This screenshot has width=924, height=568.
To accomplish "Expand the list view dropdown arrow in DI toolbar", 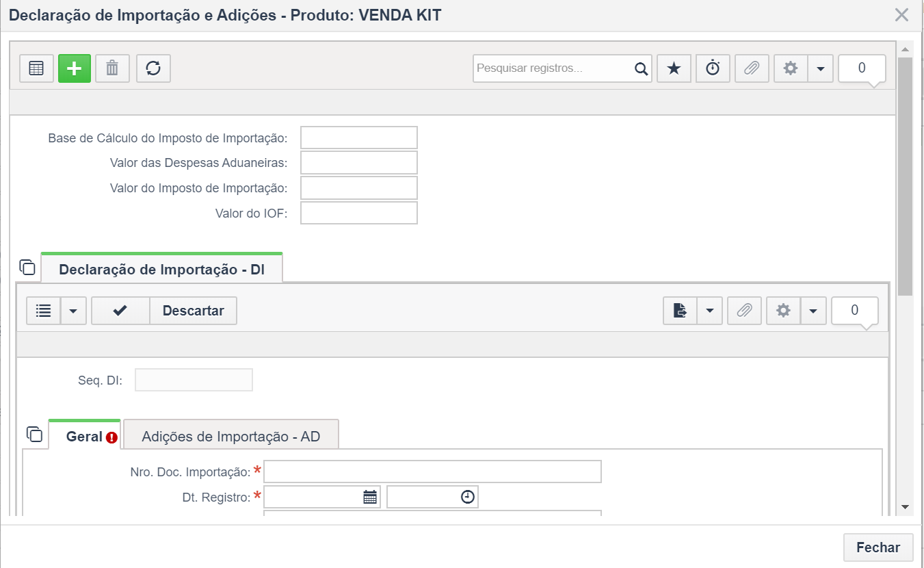I will [73, 311].
